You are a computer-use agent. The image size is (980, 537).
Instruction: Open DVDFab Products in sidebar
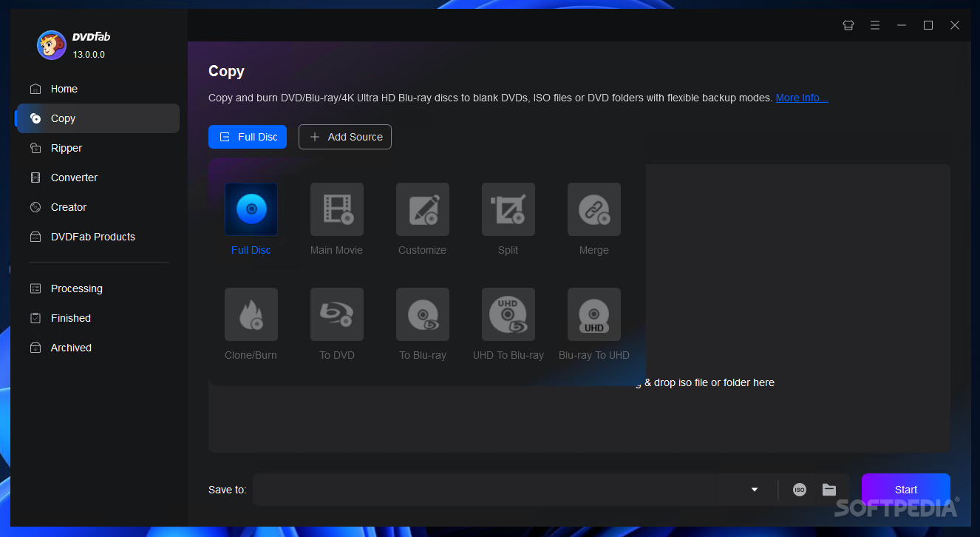tap(98, 237)
